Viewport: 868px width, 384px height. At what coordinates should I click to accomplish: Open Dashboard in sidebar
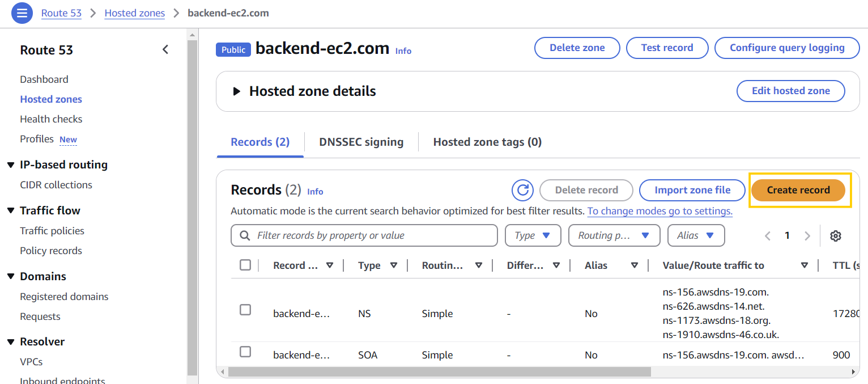coord(44,79)
